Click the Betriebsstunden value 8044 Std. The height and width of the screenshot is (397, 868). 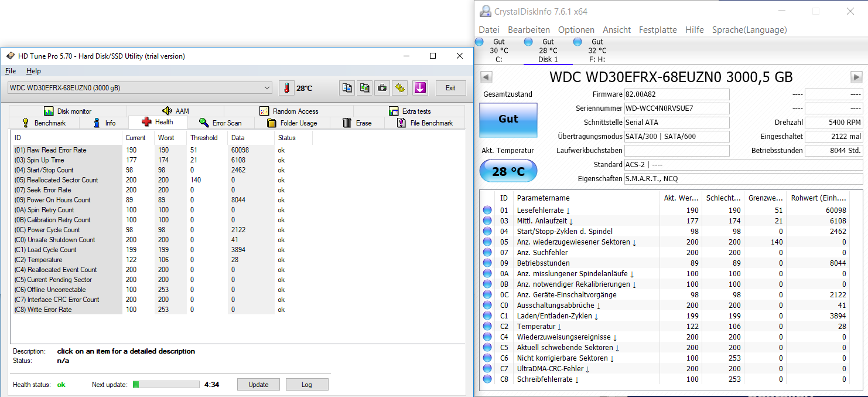[833, 151]
